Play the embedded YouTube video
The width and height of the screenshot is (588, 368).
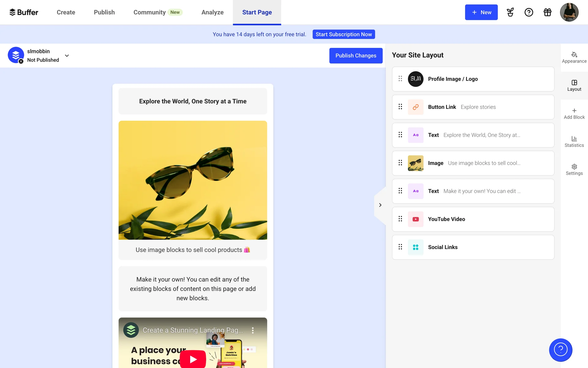193,359
